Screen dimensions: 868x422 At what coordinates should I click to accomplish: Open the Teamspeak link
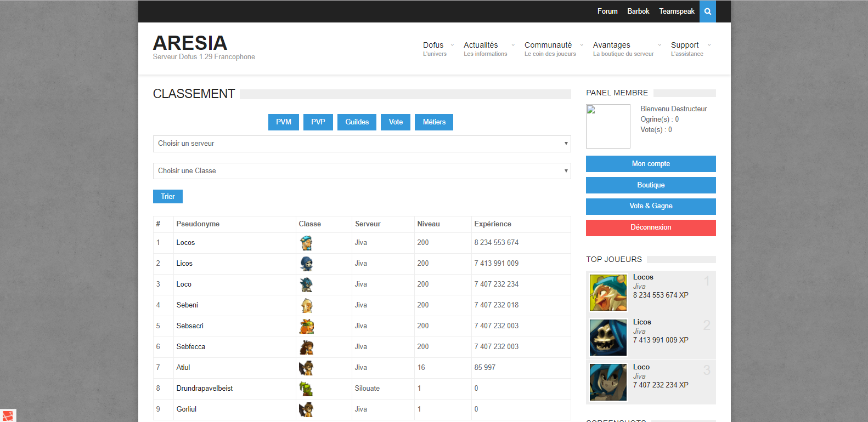click(677, 11)
